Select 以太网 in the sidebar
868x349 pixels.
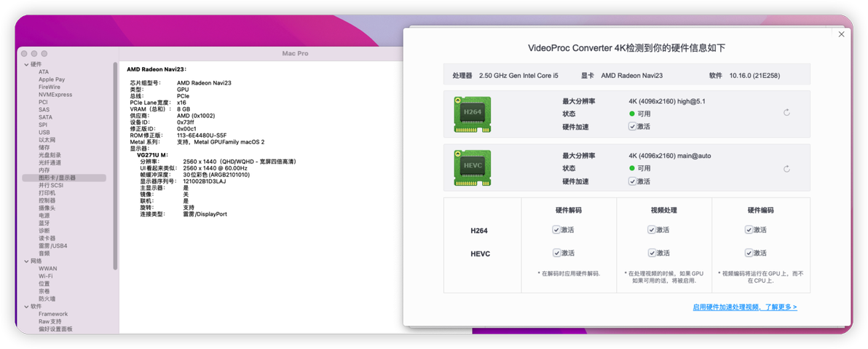pos(47,140)
